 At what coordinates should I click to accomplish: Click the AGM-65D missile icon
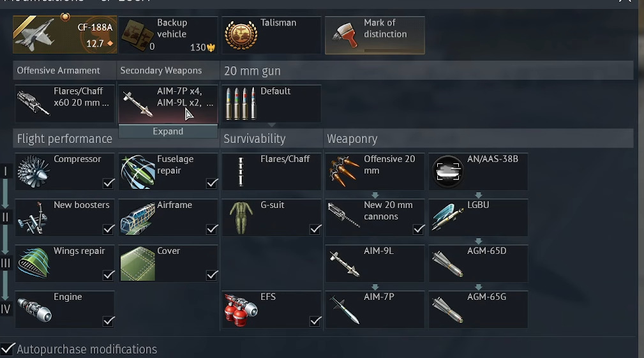[x=447, y=264]
